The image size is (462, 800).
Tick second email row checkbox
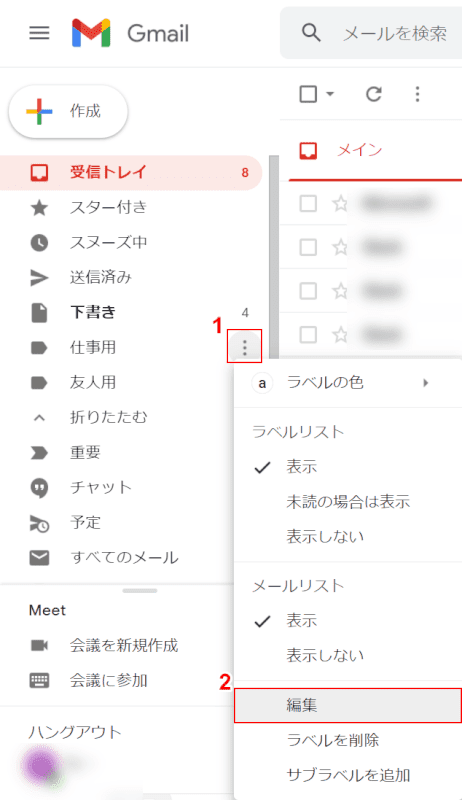point(308,247)
